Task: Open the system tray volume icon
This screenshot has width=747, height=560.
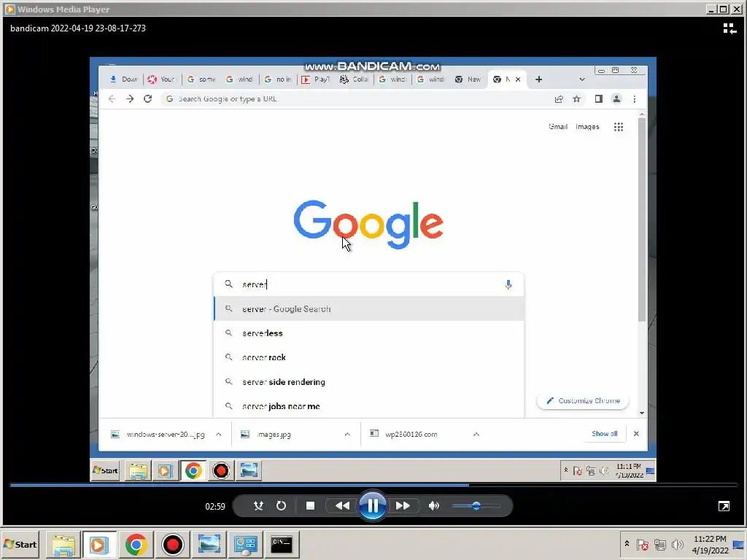Action: click(x=677, y=544)
